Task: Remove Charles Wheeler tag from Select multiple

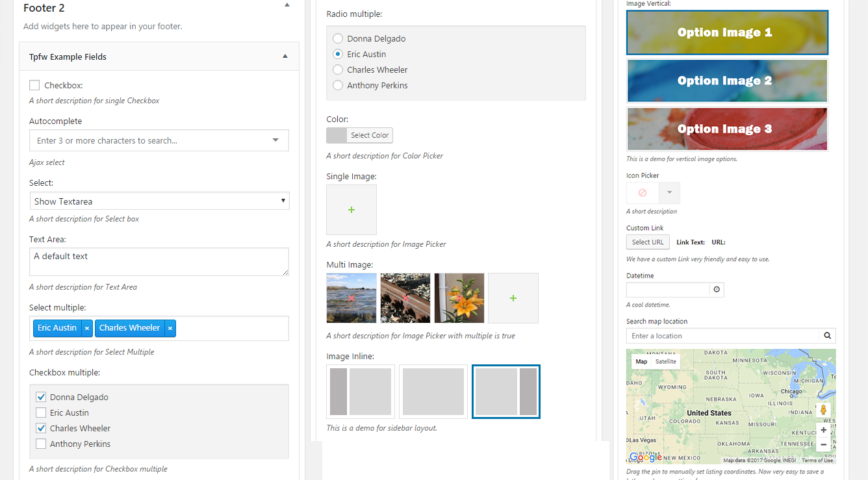Action: (170, 328)
